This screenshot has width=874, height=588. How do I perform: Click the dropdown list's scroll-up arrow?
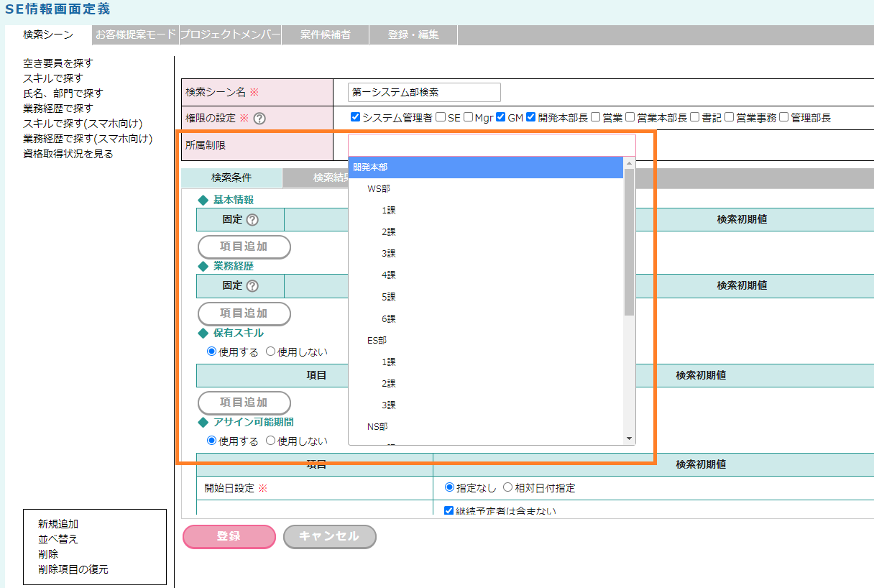(x=629, y=163)
